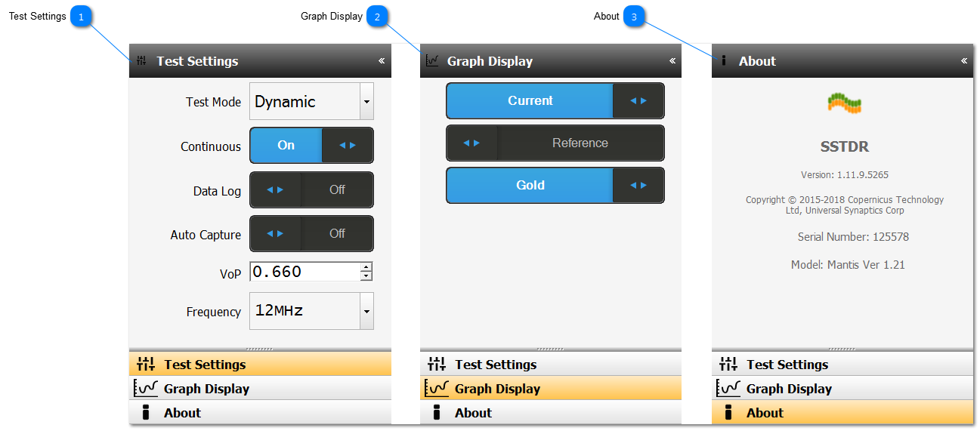
Task: Click the SSTDR waveform logo
Action: [x=844, y=103]
